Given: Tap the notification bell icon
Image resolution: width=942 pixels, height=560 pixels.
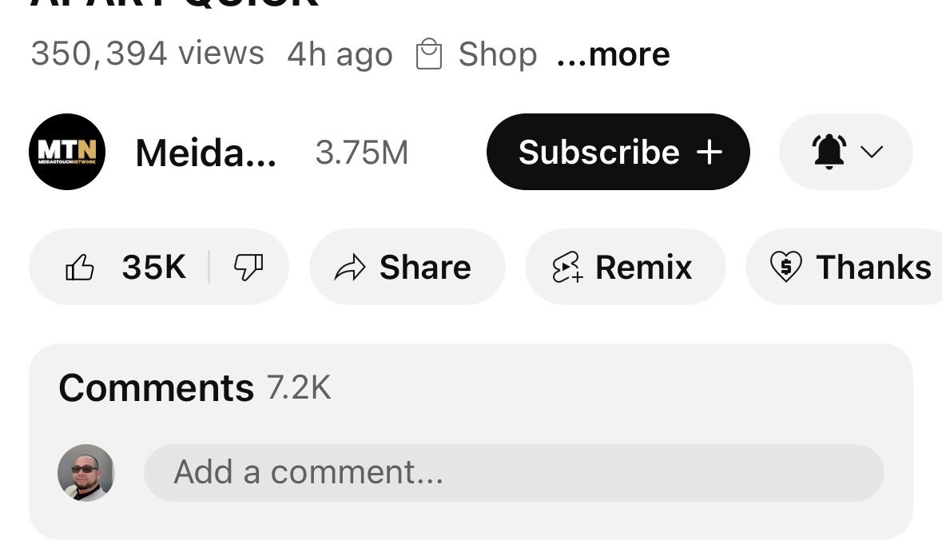Looking at the screenshot, I should 829,152.
